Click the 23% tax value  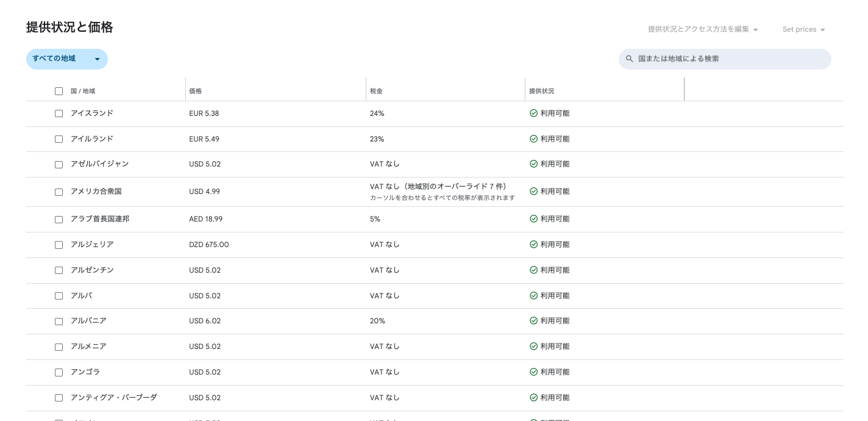[377, 139]
